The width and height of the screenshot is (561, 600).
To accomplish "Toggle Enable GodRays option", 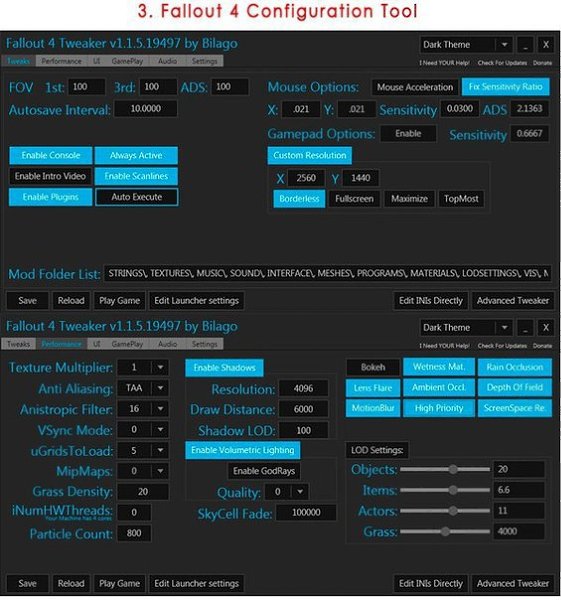I will [x=264, y=471].
